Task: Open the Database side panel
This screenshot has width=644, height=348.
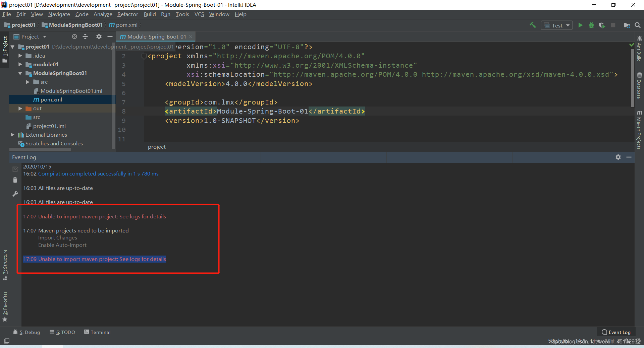Action: [x=639, y=86]
